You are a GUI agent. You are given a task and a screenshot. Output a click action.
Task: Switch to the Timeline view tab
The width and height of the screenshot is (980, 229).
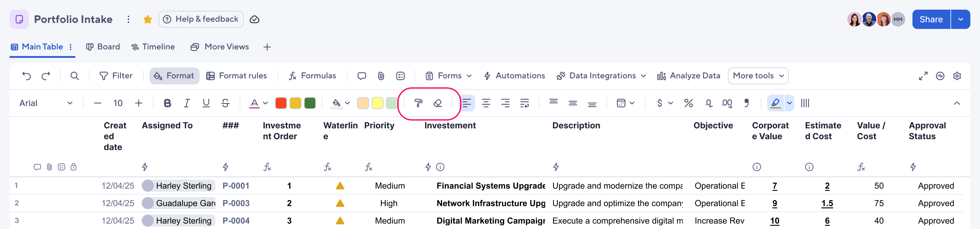click(153, 46)
